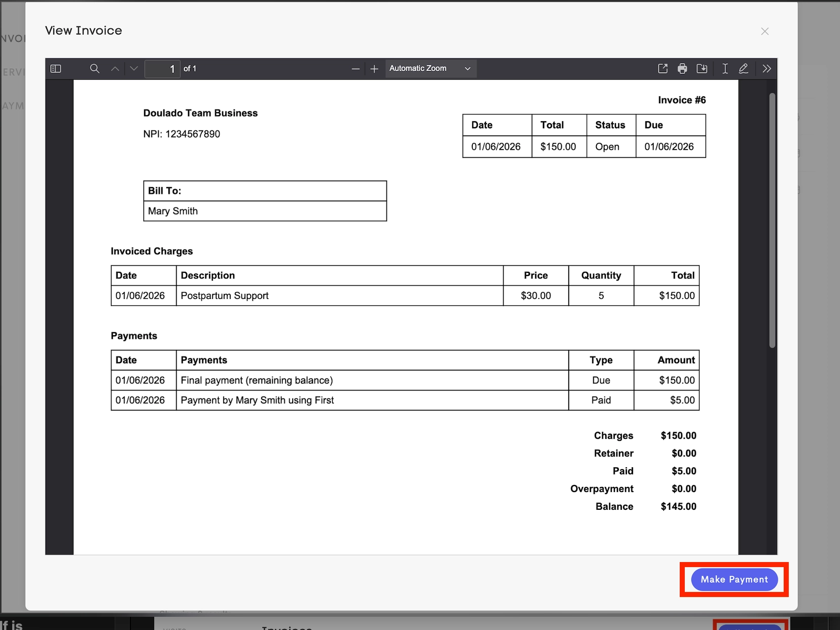Open the PDF in external view icon
840x630 pixels.
(662, 68)
